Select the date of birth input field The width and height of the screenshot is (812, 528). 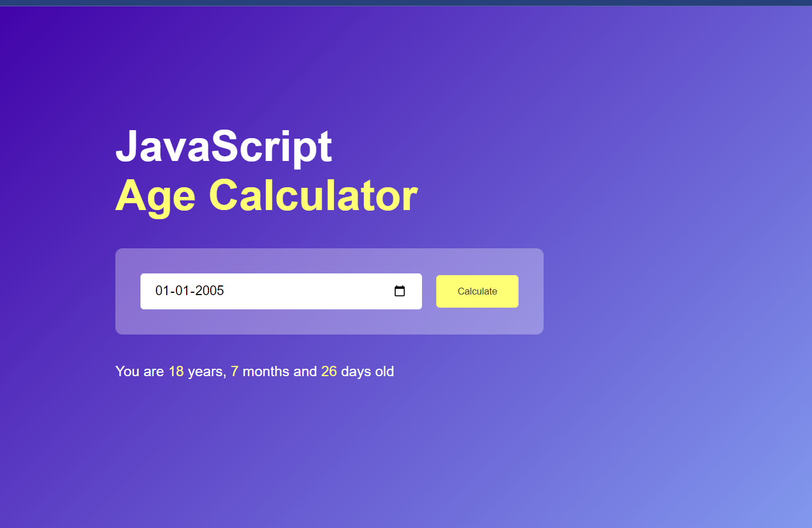point(280,291)
